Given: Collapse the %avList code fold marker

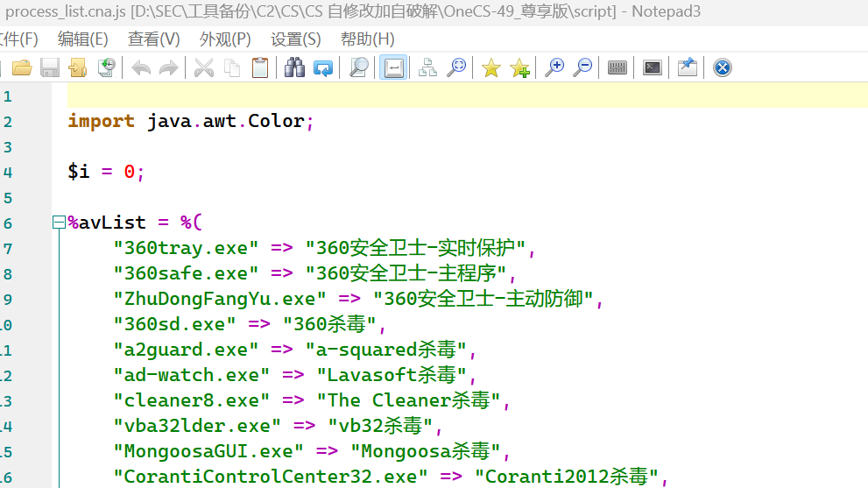Looking at the screenshot, I should pyautogui.click(x=59, y=223).
